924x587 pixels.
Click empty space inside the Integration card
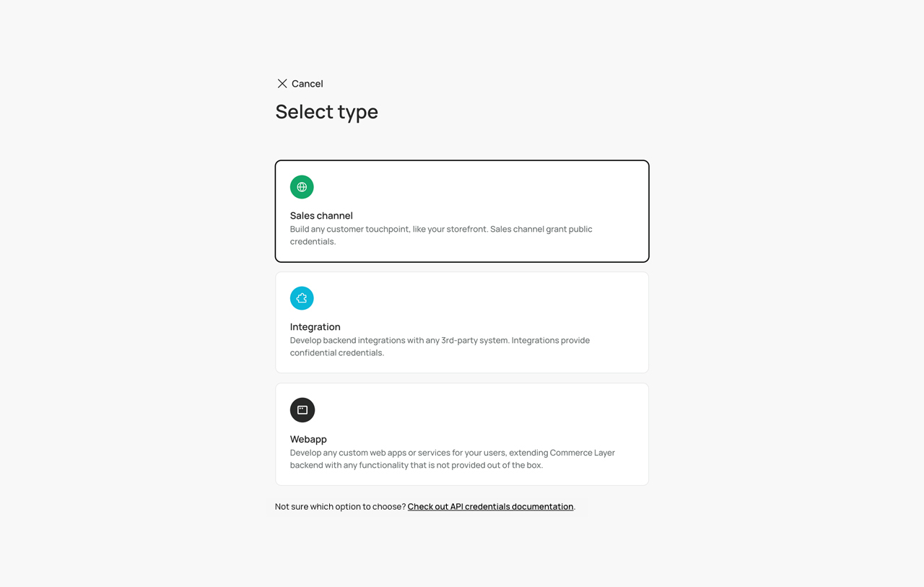coord(505,300)
